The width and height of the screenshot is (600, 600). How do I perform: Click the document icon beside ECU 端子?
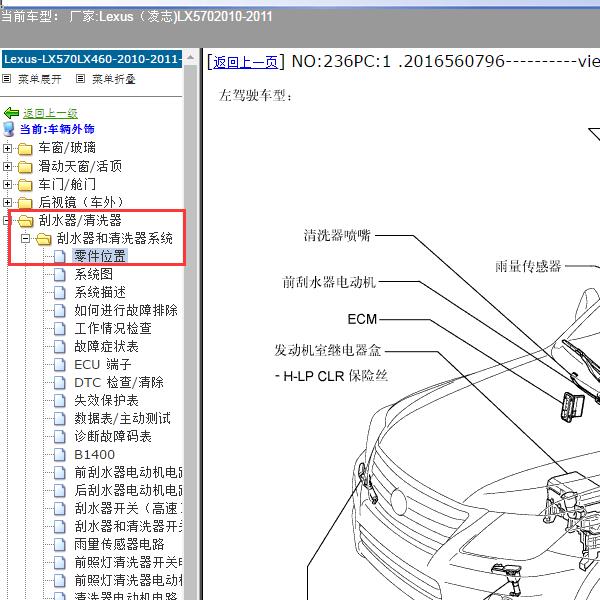tap(60, 365)
